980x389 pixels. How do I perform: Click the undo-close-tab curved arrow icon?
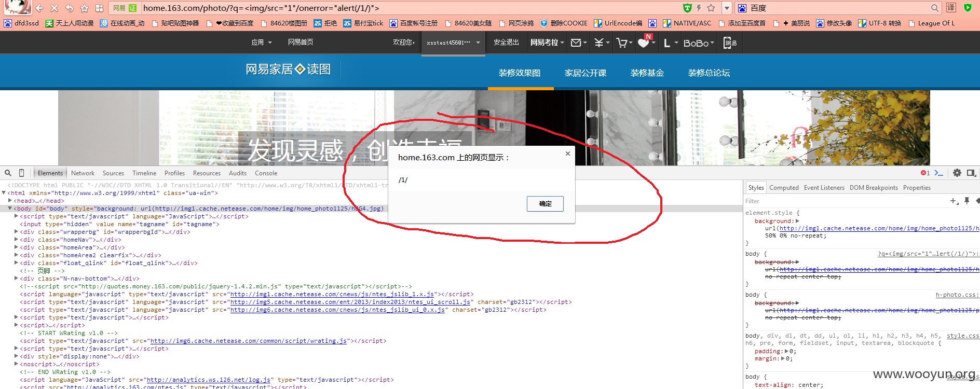click(69, 8)
